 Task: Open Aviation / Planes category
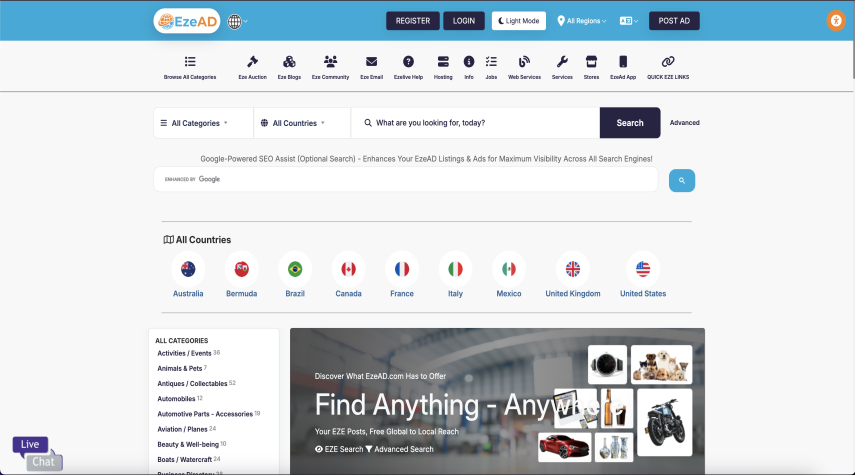coord(183,430)
